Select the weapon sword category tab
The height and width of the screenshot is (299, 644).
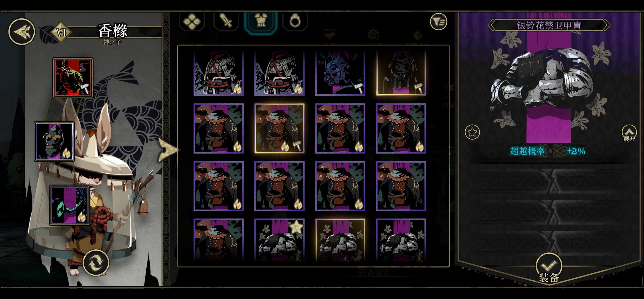[x=226, y=21]
